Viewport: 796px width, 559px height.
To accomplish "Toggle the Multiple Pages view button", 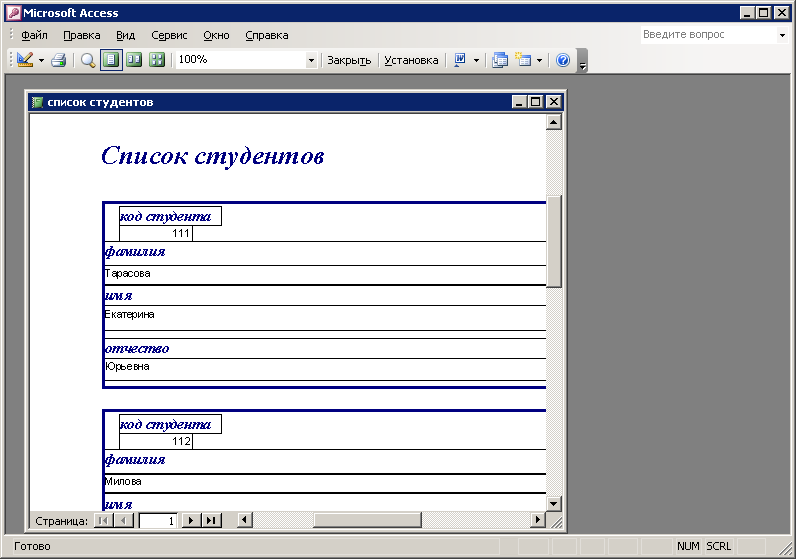I will (x=157, y=60).
